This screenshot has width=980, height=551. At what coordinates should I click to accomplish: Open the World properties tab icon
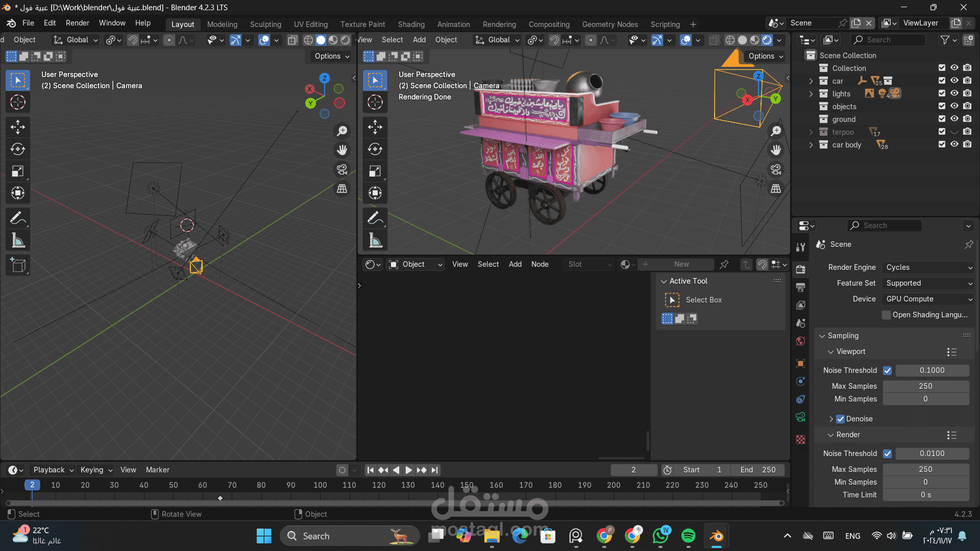800,341
